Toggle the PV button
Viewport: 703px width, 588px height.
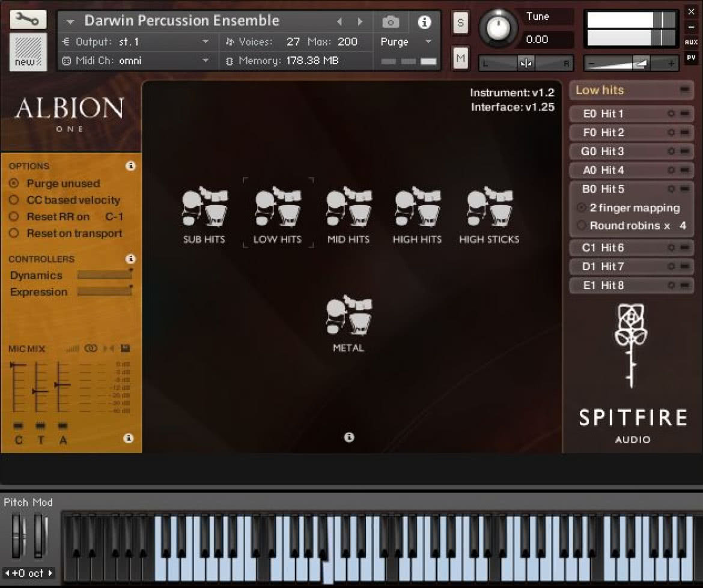point(691,58)
